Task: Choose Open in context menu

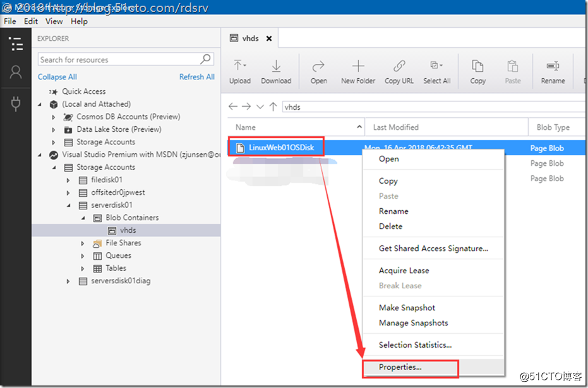Action: pyautogui.click(x=433, y=159)
